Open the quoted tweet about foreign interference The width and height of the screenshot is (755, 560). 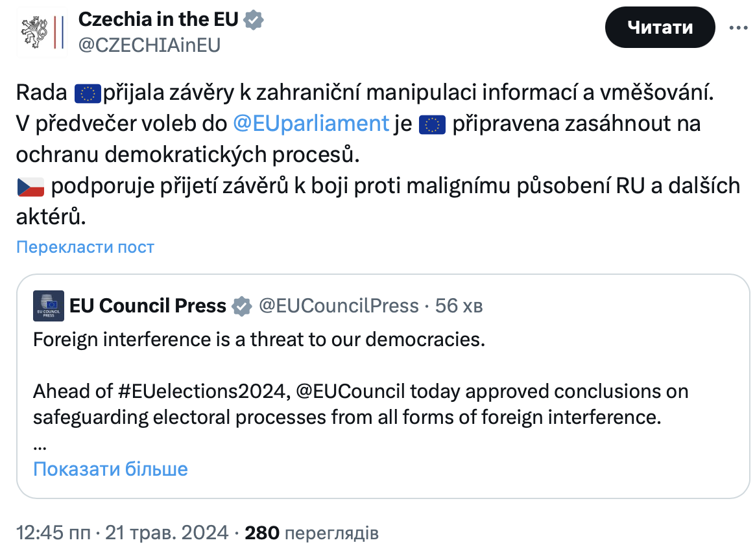tap(383, 386)
